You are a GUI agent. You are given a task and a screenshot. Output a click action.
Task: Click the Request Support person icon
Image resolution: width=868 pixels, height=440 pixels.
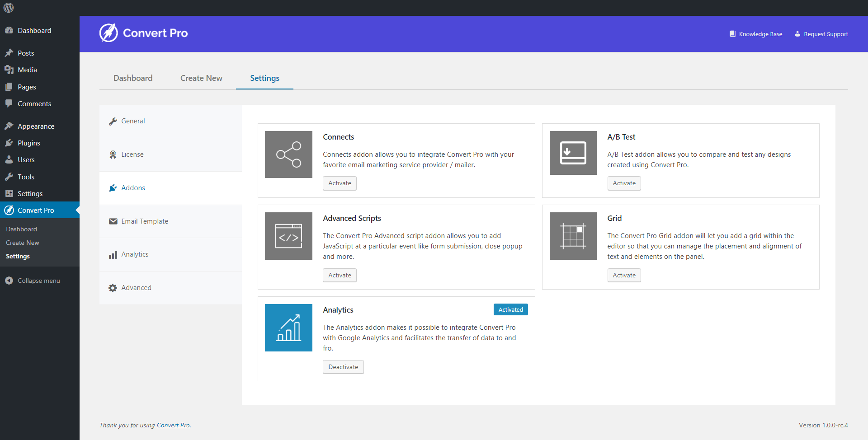(x=797, y=34)
